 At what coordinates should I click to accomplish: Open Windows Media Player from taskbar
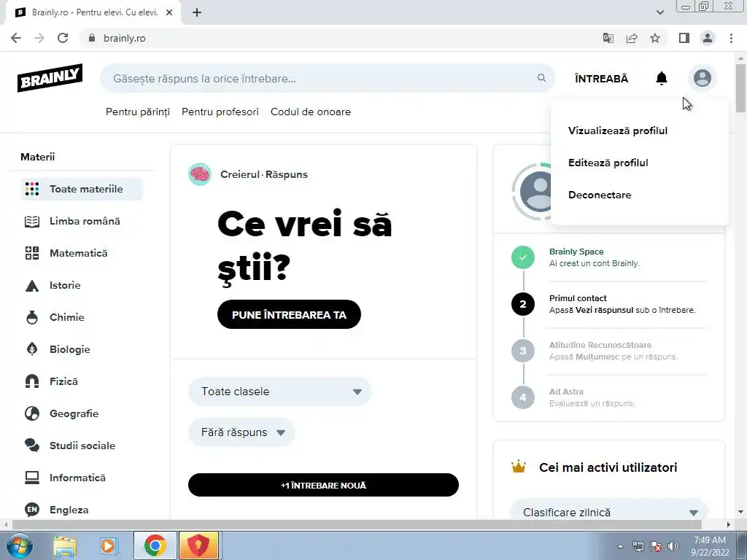click(109, 545)
